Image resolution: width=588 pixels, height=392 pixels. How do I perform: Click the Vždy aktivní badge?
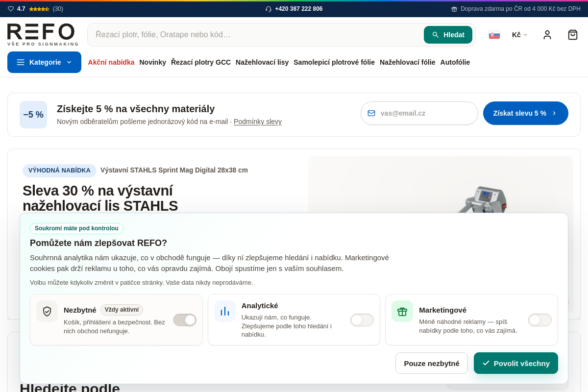122,310
